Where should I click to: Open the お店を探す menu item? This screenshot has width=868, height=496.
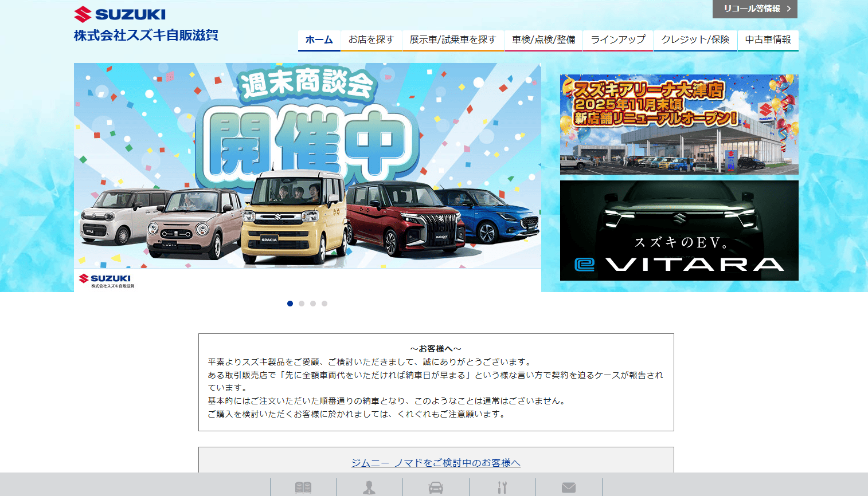[x=372, y=40]
